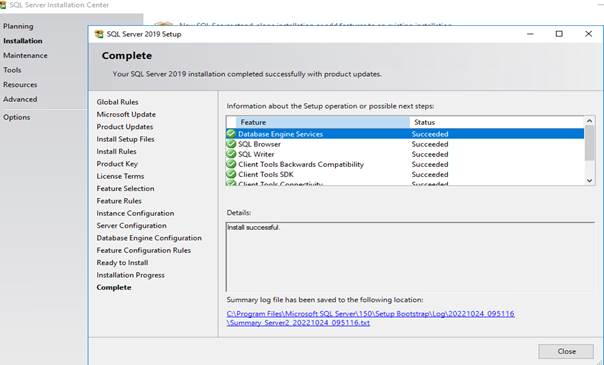Image resolution: width=604 pixels, height=365 pixels.
Task: Click inside the Details text box
Action: pos(410,256)
